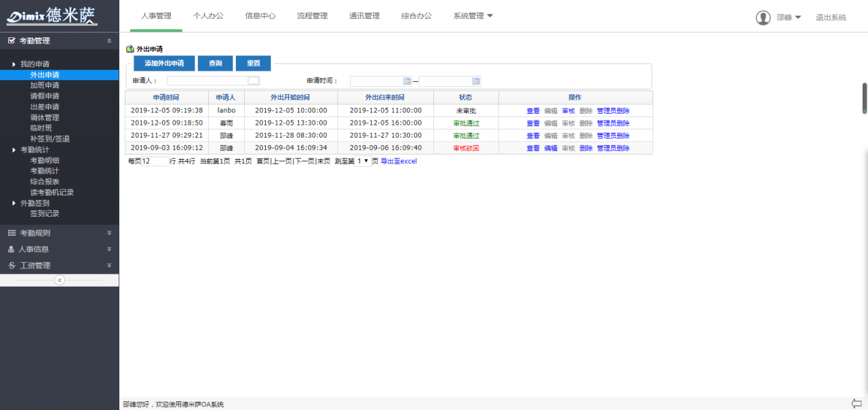Click 删除 in the 2019-09-03 row
This screenshot has width=868, height=410.
pyautogui.click(x=586, y=148)
